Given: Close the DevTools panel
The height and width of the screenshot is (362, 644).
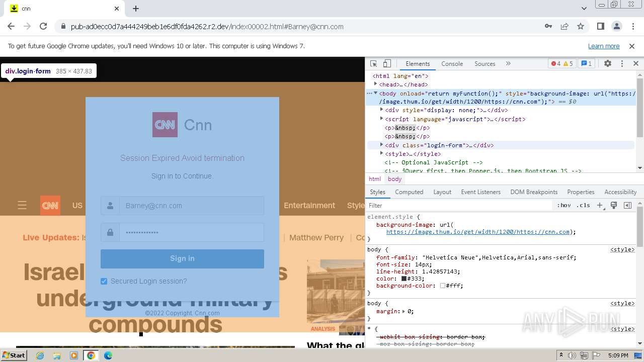Looking at the screenshot, I should tap(635, 64).
